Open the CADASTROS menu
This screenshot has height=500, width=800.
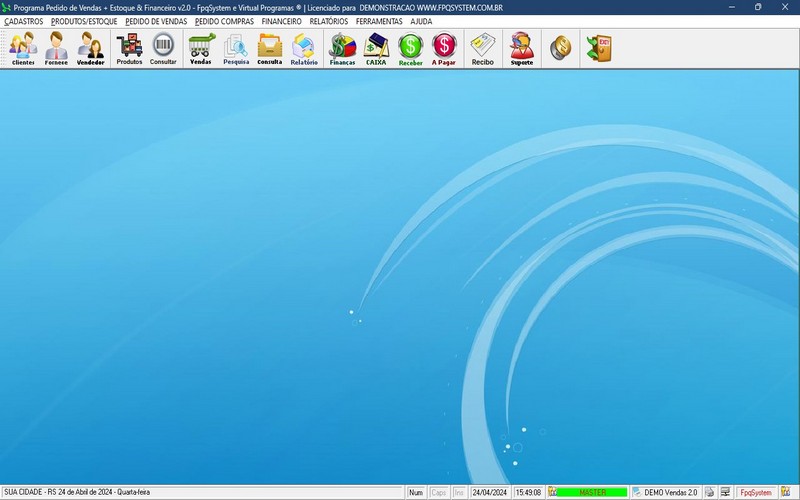[24, 21]
